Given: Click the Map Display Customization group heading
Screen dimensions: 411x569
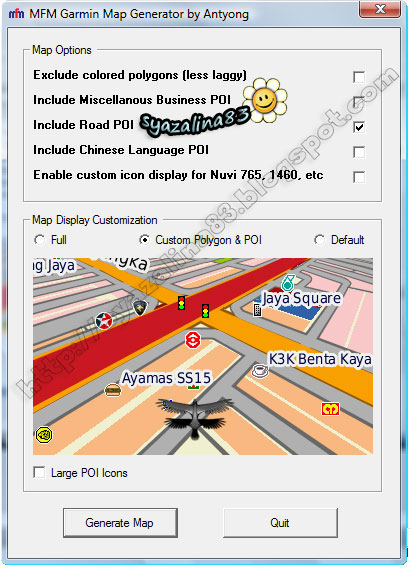Looking at the screenshot, I should (x=95, y=220).
